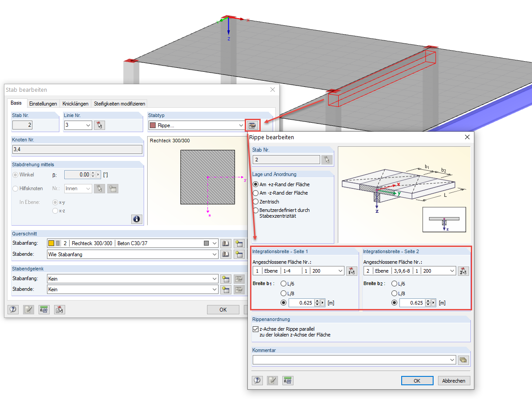Open rib edit dialog icon beside Stabtyp
The width and height of the screenshot is (532, 399).
[x=252, y=125]
